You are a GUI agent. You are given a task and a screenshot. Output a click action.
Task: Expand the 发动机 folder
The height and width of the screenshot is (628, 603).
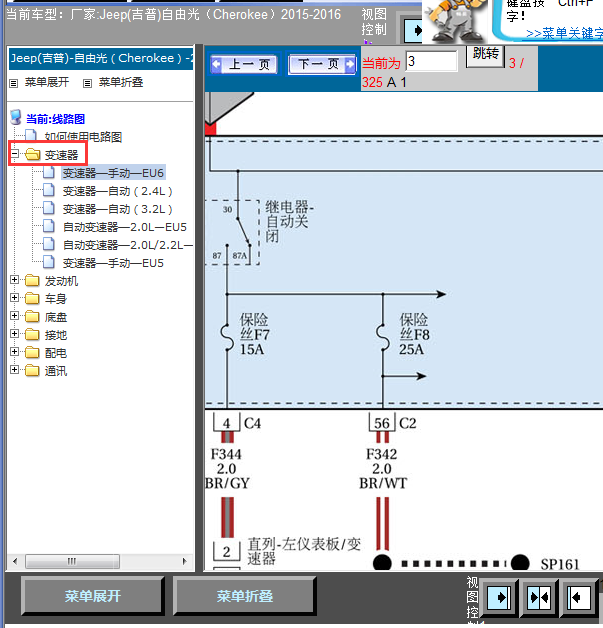coord(15,280)
